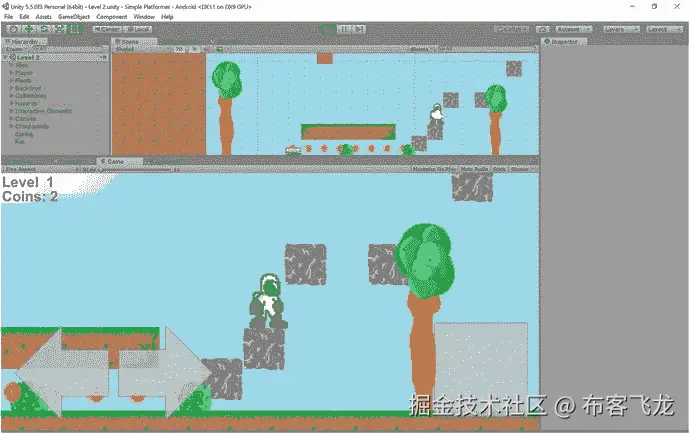
Task: Select the Checkpoints object in Hierarchy
Action: tap(32, 126)
